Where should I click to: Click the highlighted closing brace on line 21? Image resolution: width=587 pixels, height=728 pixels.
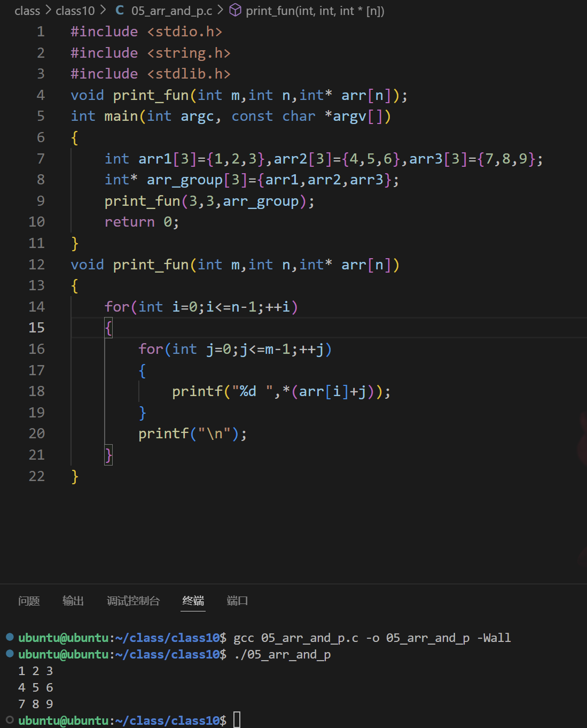click(x=108, y=455)
